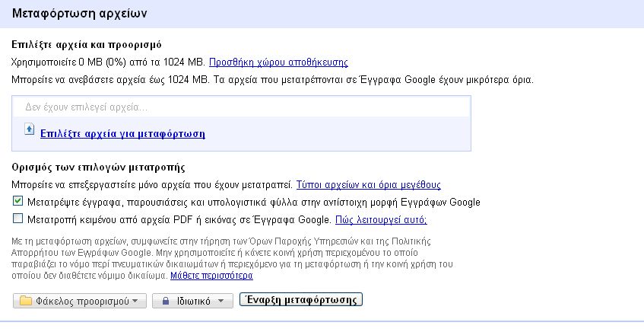
Task: Expand the 'Φάκελος προορισμού' dropdown arrow
Action: point(135,301)
